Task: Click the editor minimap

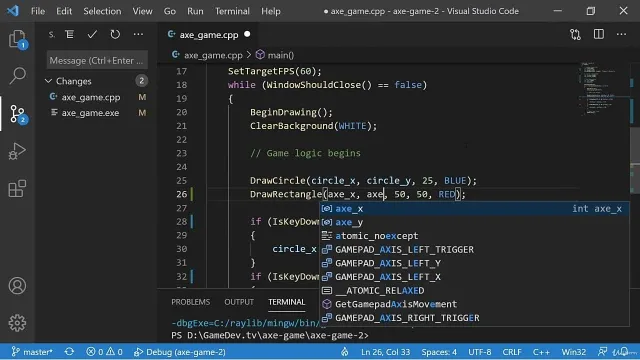Action: [x=602, y=88]
